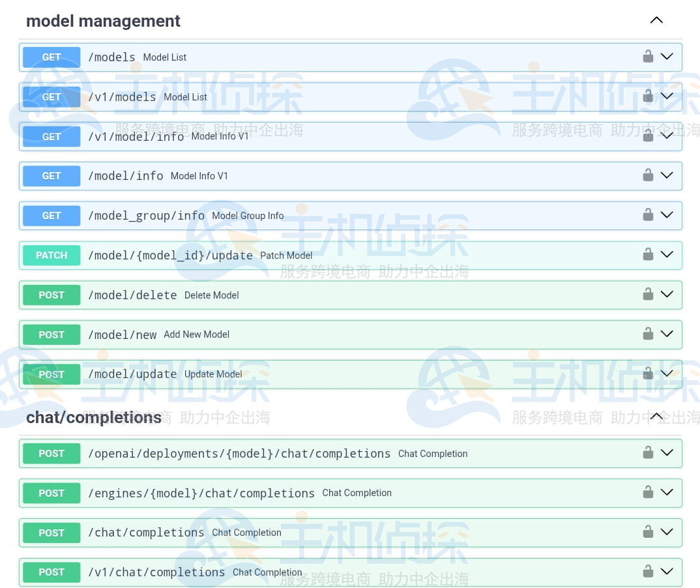This screenshot has height=588, width=700.
Task: Click the PATCH method badge
Action: point(51,256)
